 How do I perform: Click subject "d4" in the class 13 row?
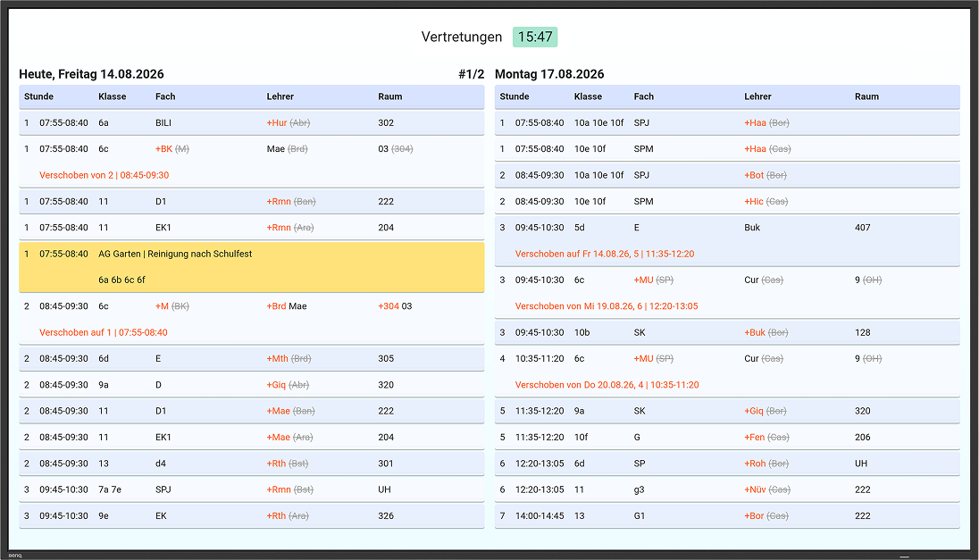tap(161, 464)
